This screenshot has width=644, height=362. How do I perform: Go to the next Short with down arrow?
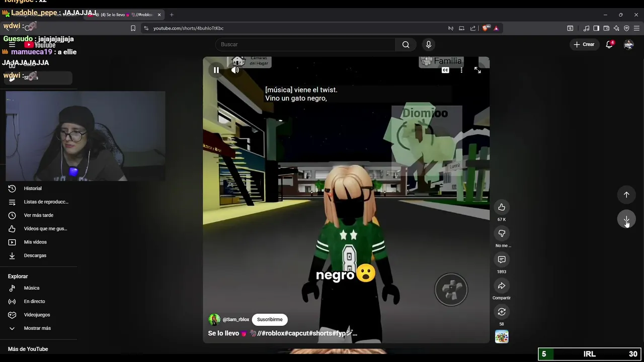coord(626,220)
